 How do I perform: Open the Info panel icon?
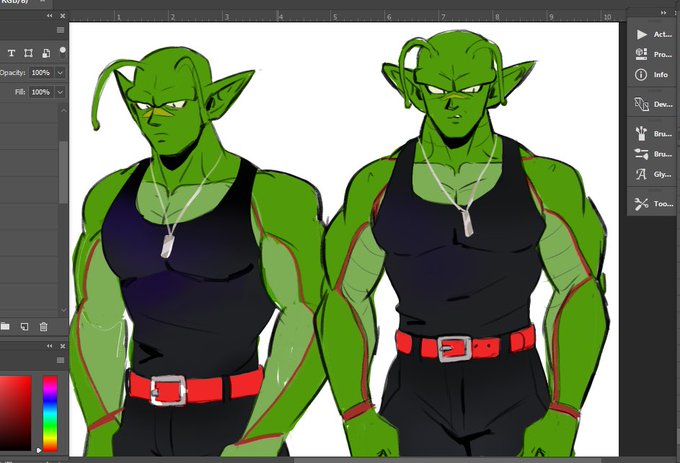tap(641, 75)
